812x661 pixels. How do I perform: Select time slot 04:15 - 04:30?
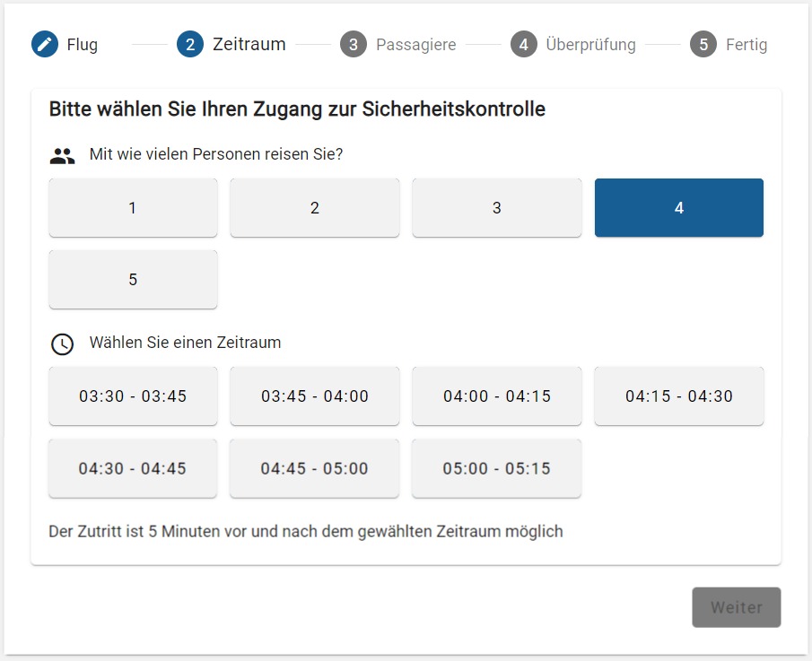[679, 396]
